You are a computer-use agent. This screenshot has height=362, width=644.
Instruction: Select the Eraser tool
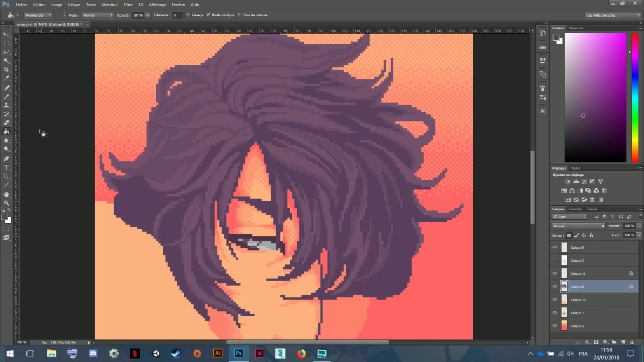pyautogui.click(x=7, y=123)
